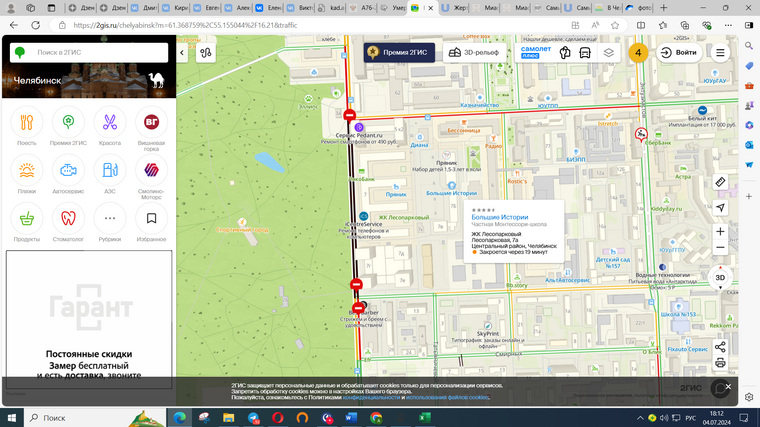Screen dimensions: 760x427
Task: Open использования файлов cookie link
Action: click(447, 397)
